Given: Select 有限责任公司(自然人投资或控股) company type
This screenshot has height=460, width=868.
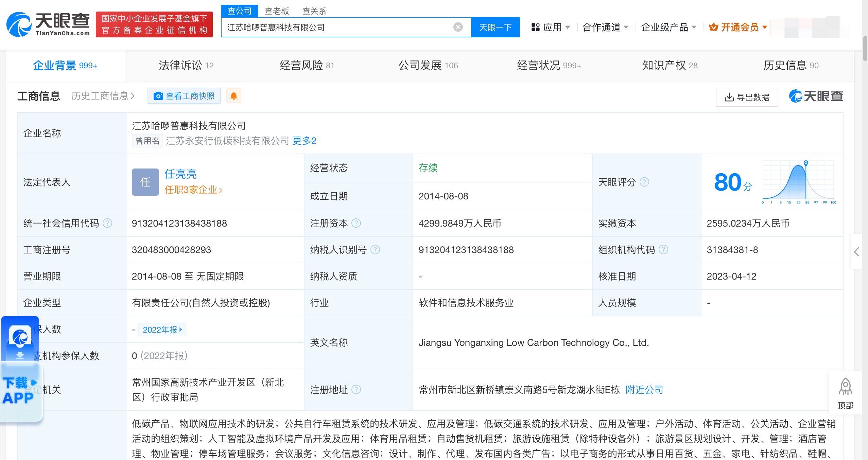Looking at the screenshot, I should (201, 303).
